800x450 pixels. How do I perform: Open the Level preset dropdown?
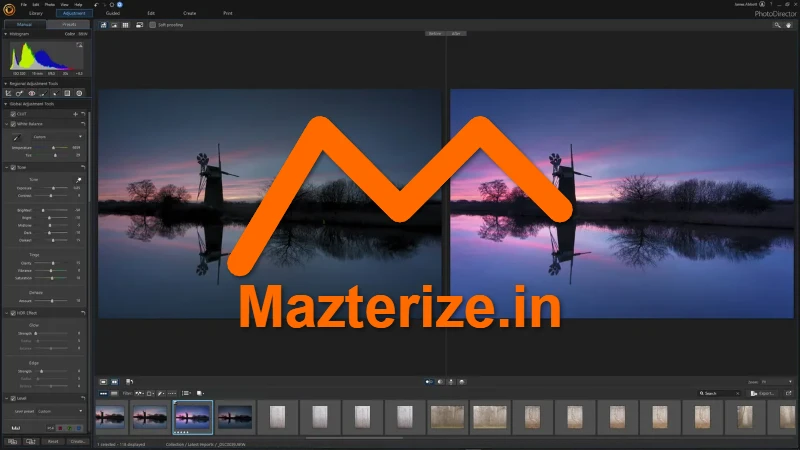click(x=60, y=411)
